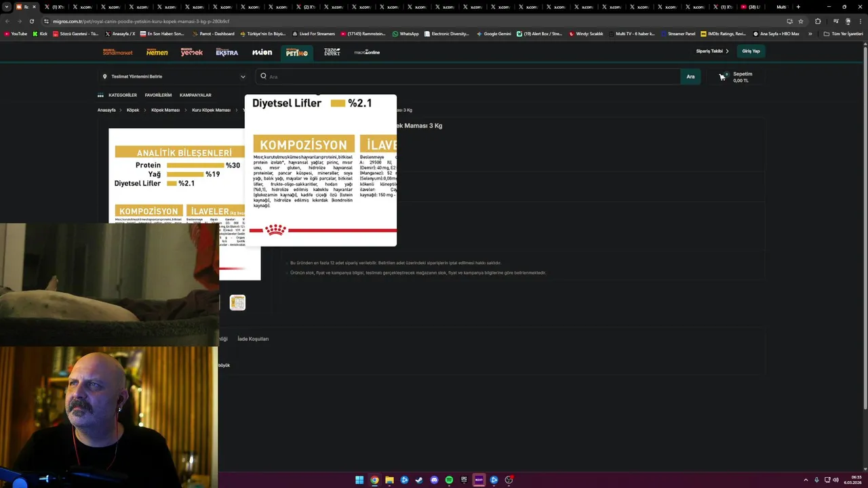Open the İade Koşulları tab

253,339
